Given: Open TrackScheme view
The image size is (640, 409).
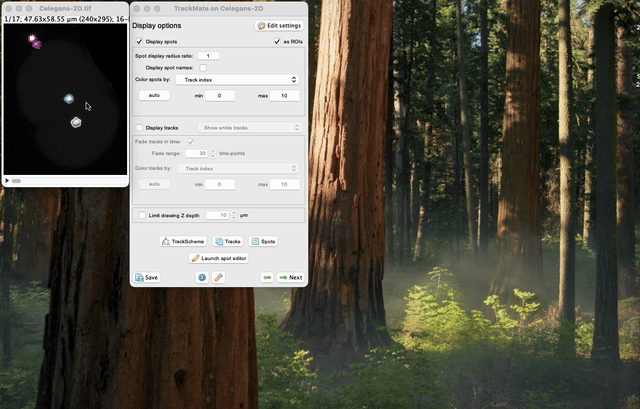Looking at the screenshot, I should 182,241.
